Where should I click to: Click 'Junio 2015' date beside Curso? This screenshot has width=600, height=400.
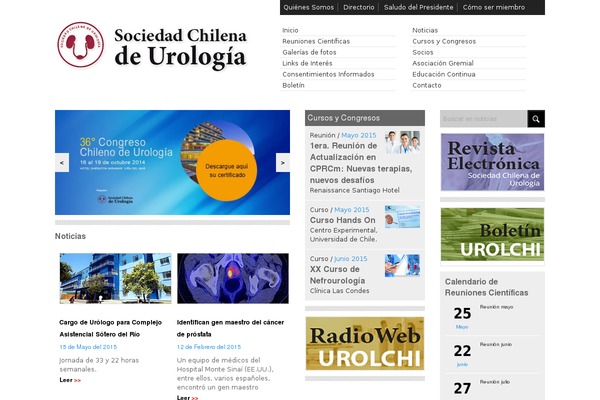(351, 259)
